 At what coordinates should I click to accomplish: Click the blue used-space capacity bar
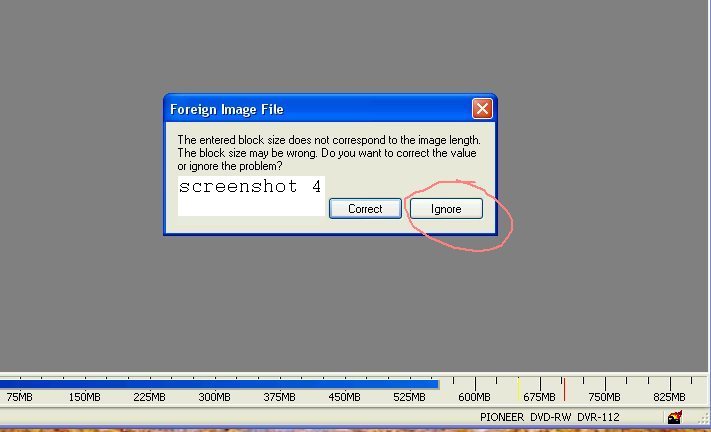pos(219,384)
